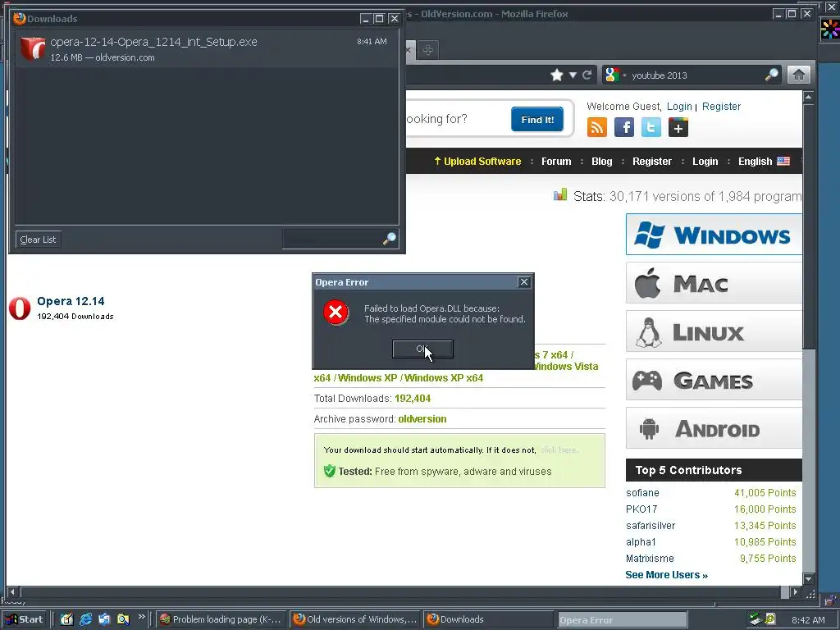Image resolution: width=840 pixels, height=630 pixels.
Task: Close the Opera Error dialog
Action: click(524, 282)
